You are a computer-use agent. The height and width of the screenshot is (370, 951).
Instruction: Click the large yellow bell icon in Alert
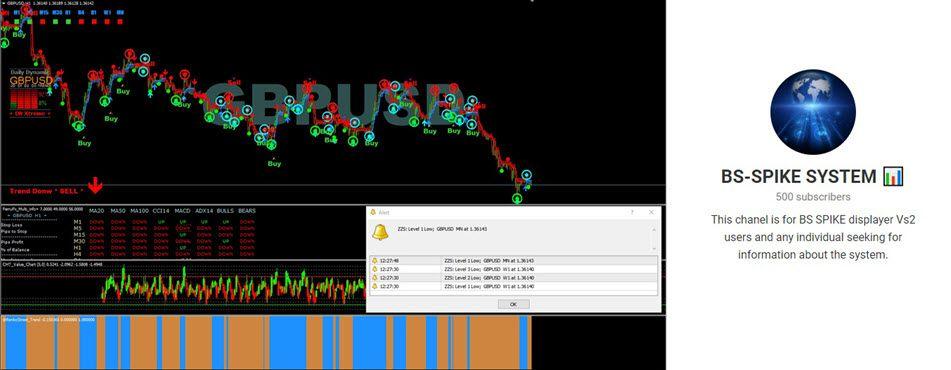tap(380, 232)
